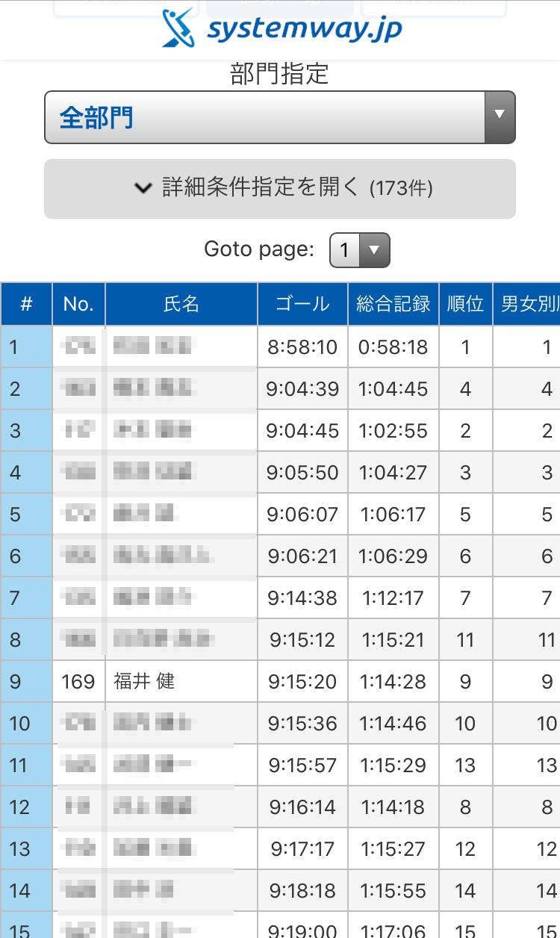The width and height of the screenshot is (560, 938).
Task: Select the total record 1:14:18 cell
Action: click(x=393, y=807)
